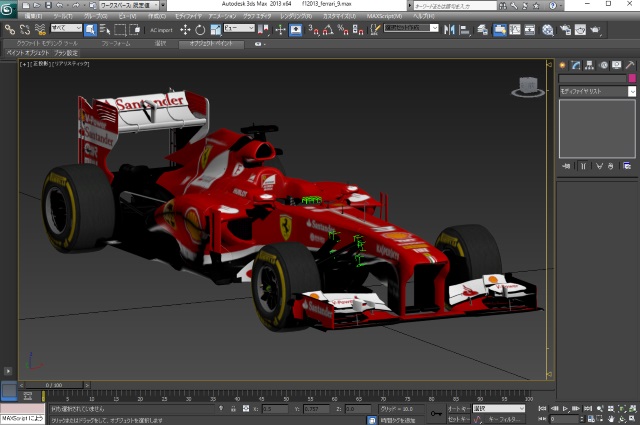Open the Help question mark icon
The image size is (640, 425).
pyautogui.click(x=553, y=5)
